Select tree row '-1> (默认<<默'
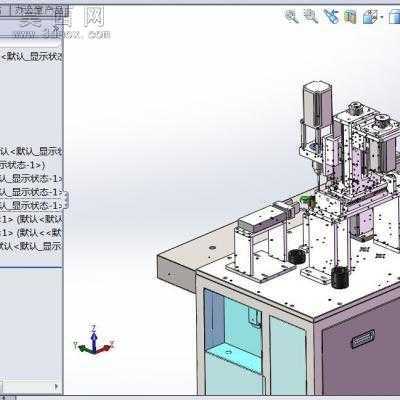The width and height of the screenshot is (400, 400). point(31,233)
